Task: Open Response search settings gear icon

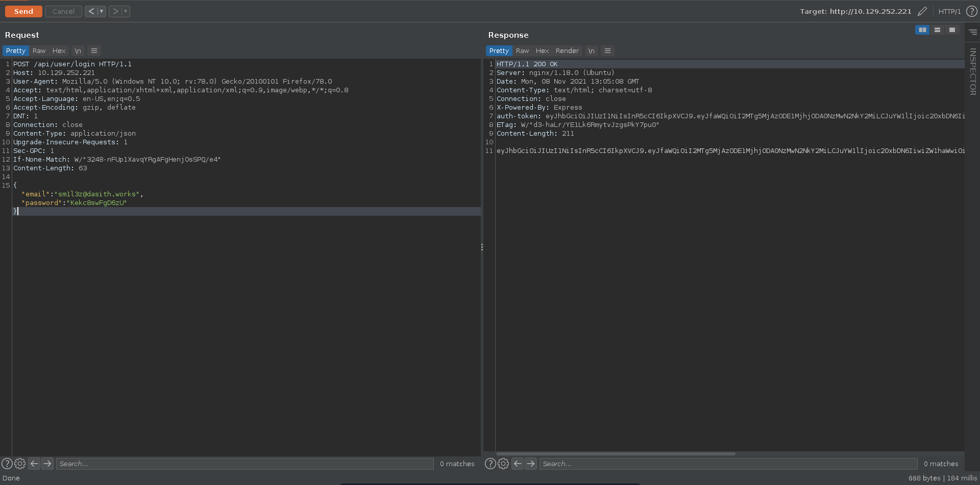Action: pyautogui.click(x=503, y=464)
